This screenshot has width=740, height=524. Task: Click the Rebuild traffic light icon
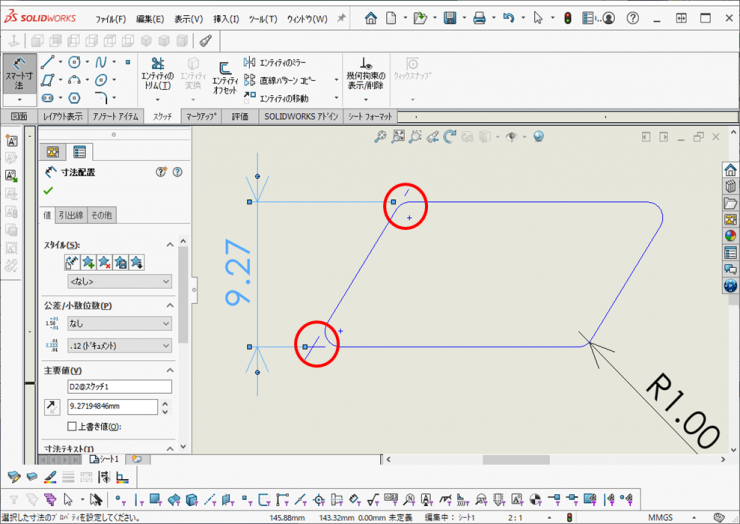click(568, 18)
